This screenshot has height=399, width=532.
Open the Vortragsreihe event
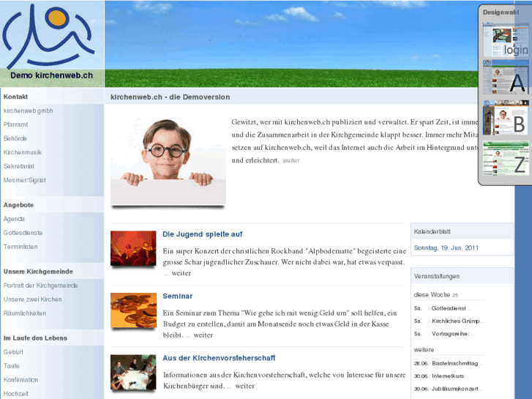[x=453, y=334]
